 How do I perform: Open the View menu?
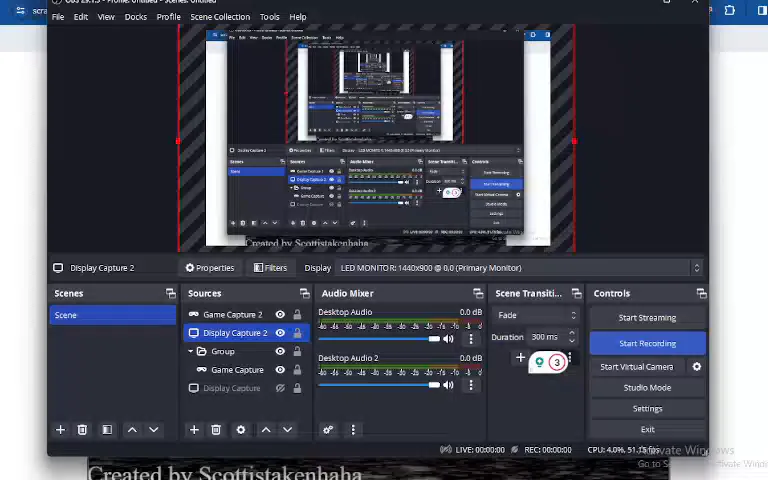[106, 17]
